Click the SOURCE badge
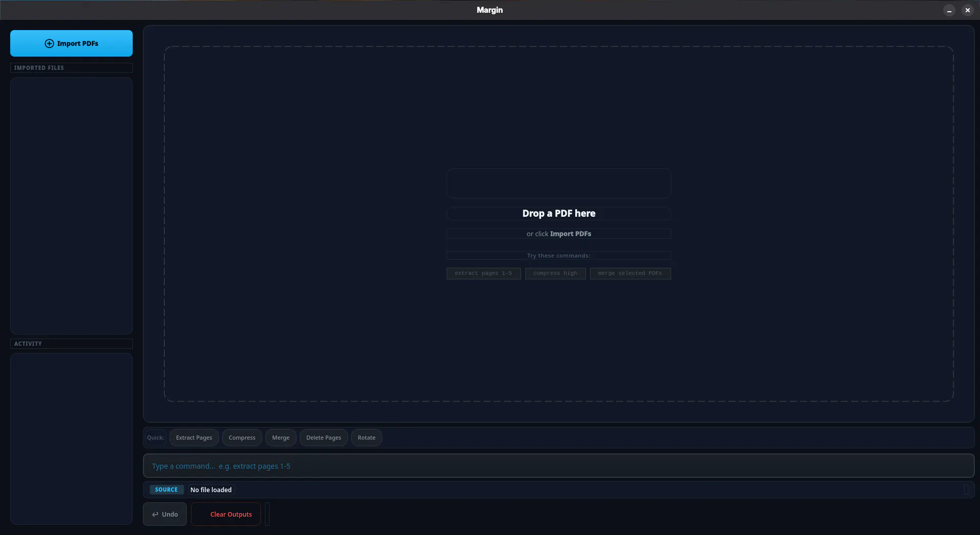Screen dimensions: 980x535 click(166, 490)
